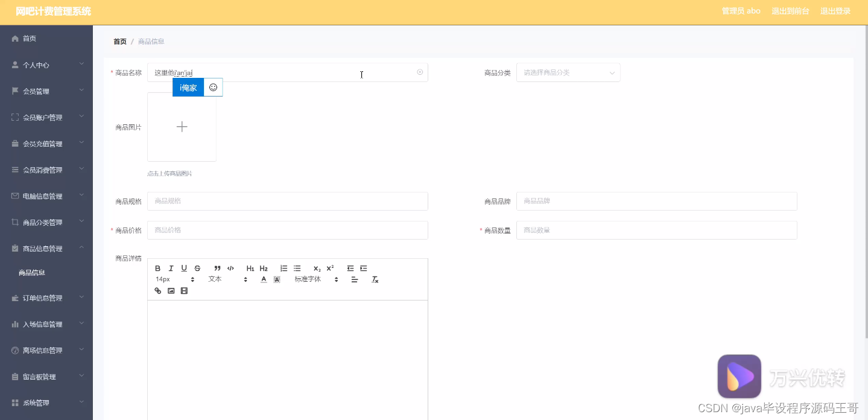The image size is (868, 420).
Task: Clear the 商品名称 field with the circle icon
Action: [420, 72]
